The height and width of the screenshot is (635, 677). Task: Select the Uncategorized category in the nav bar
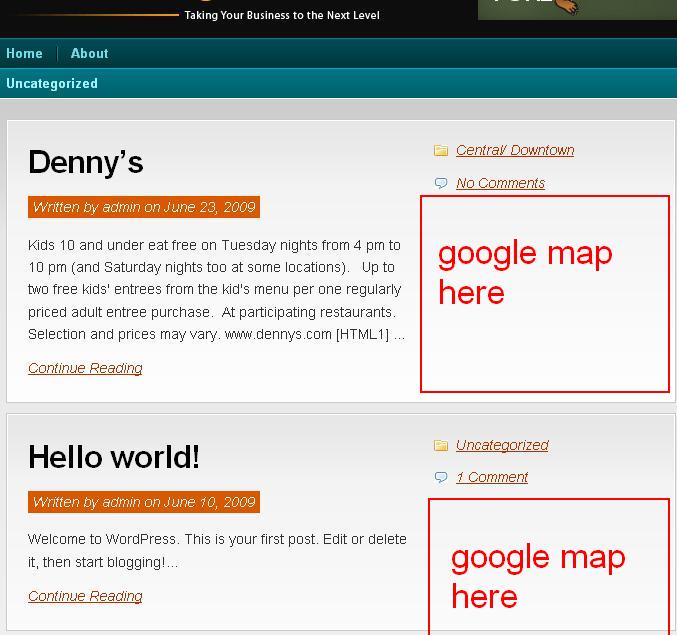(52, 83)
